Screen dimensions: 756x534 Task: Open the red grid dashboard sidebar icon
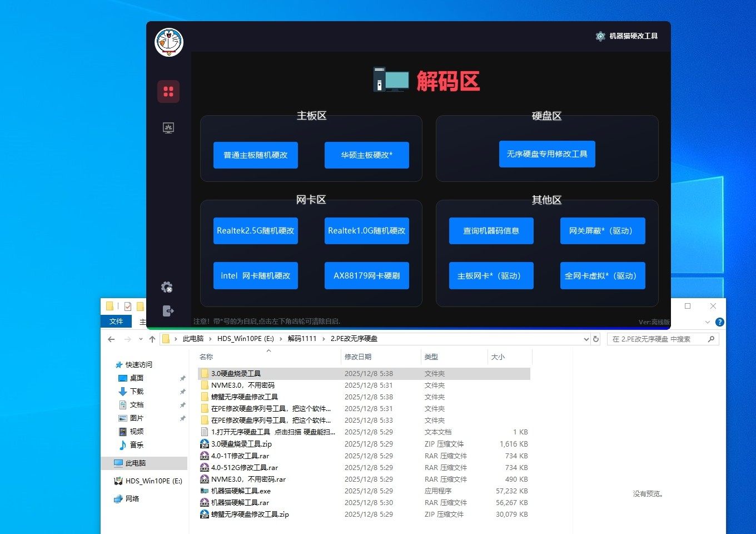coord(168,92)
